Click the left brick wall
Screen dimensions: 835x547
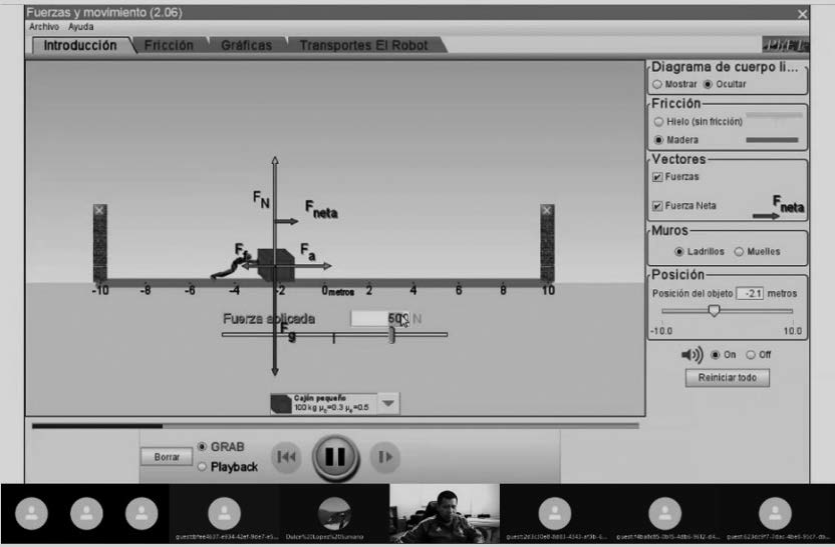coord(100,244)
